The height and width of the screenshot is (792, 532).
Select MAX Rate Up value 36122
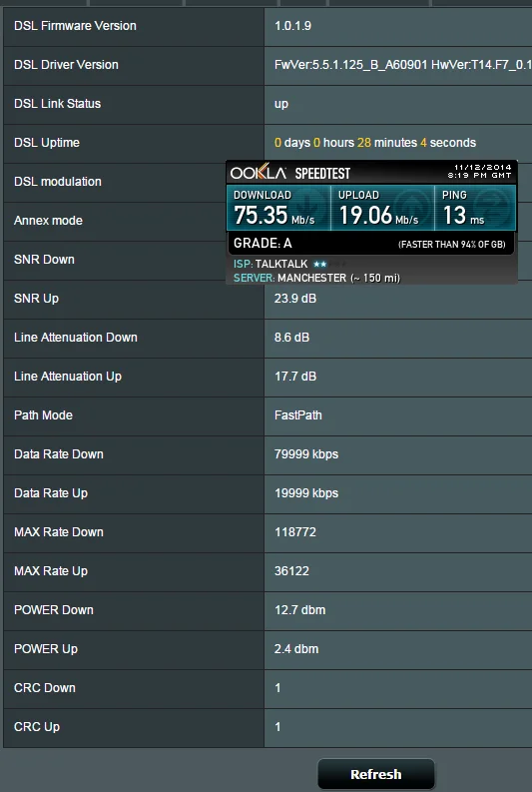pyautogui.click(x=291, y=570)
